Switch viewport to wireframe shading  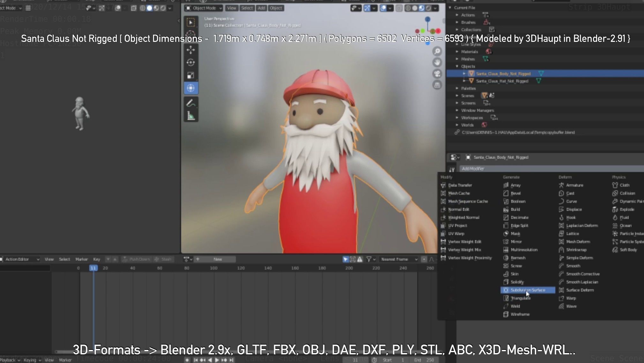click(408, 8)
